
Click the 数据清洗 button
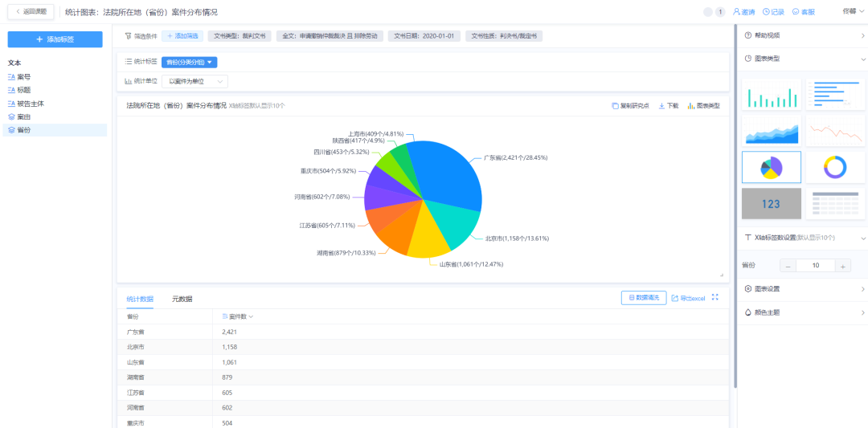click(x=643, y=297)
